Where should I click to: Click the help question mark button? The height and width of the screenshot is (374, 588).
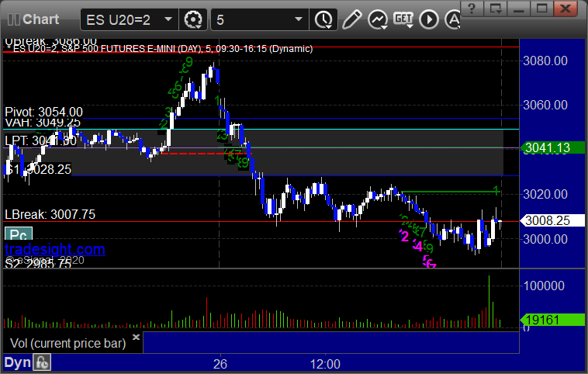click(x=472, y=8)
